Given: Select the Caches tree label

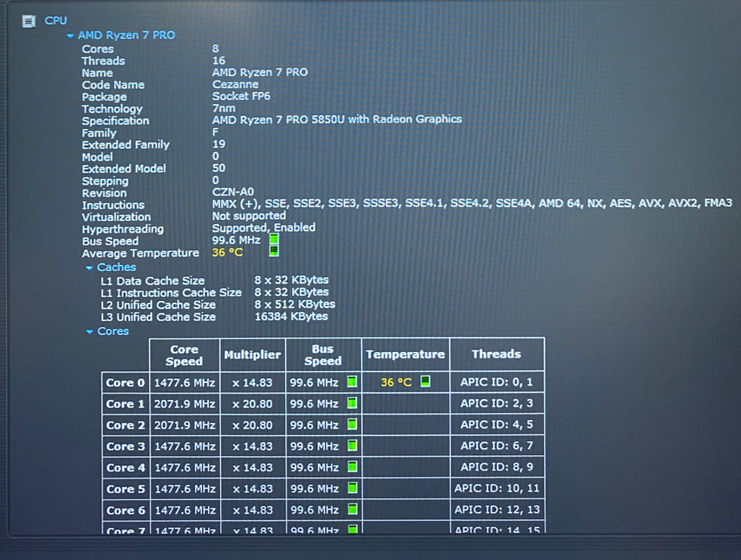Looking at the screenshot, I should 116,267.
